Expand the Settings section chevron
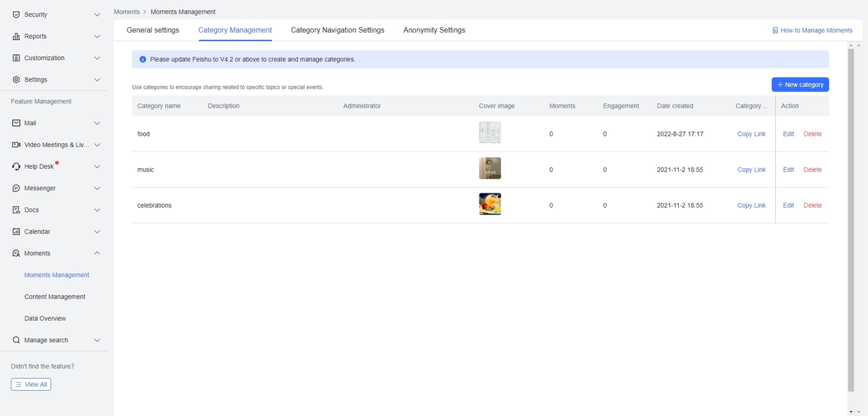The width and height of the screenshot is (868, 416). pyautogui.click(x=97, y=79)
